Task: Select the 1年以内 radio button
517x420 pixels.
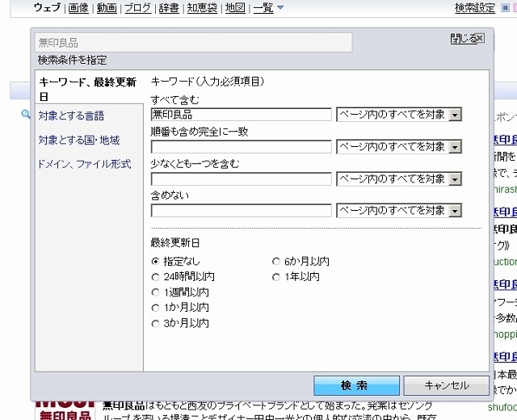Action: (276, 277)
